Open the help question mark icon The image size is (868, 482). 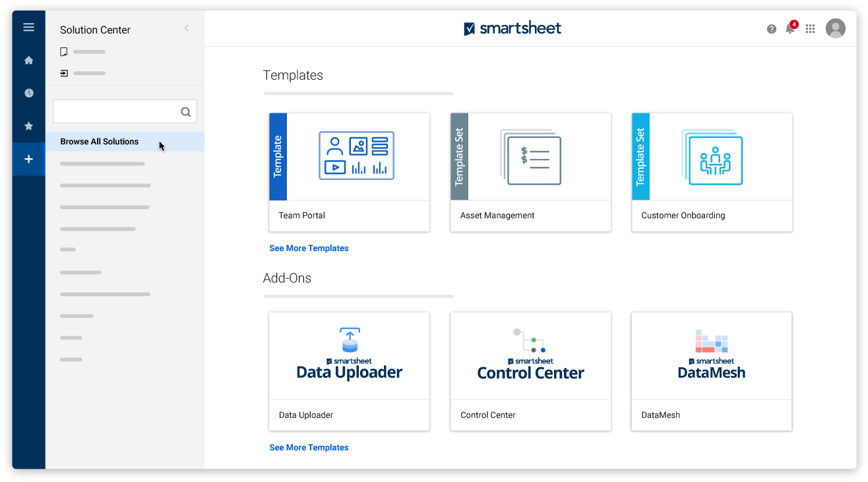772,29
